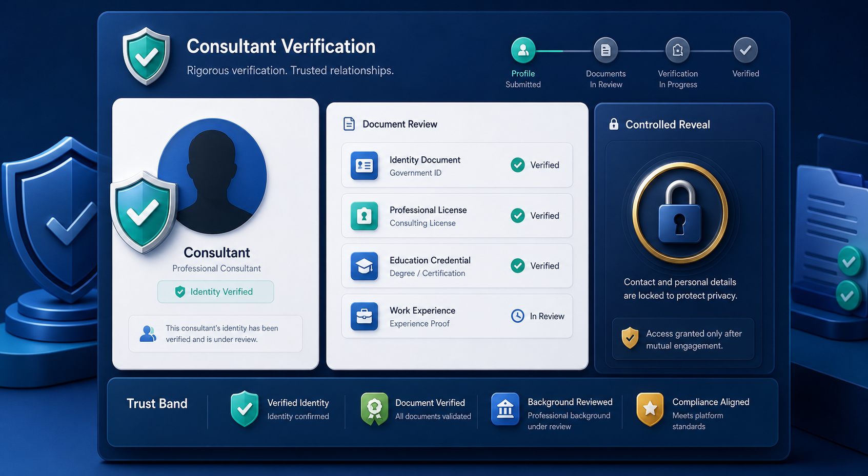
Task: Click the shield badge overlapping the avatar
Action: (144, 212)
